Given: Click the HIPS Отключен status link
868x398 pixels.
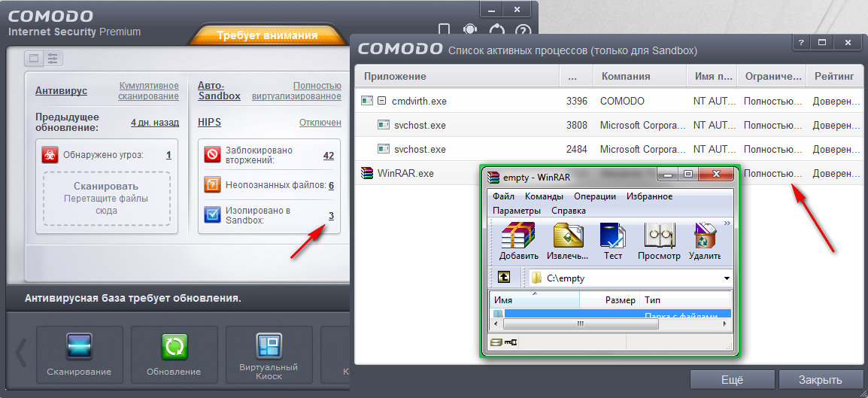Looking at the screenshot, I should pos(320,123).
